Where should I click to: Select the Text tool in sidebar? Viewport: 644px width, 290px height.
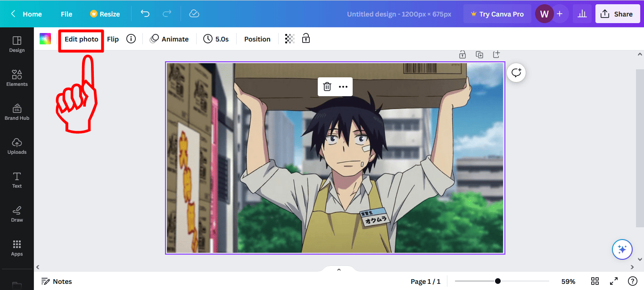click(x=17, y=180)
